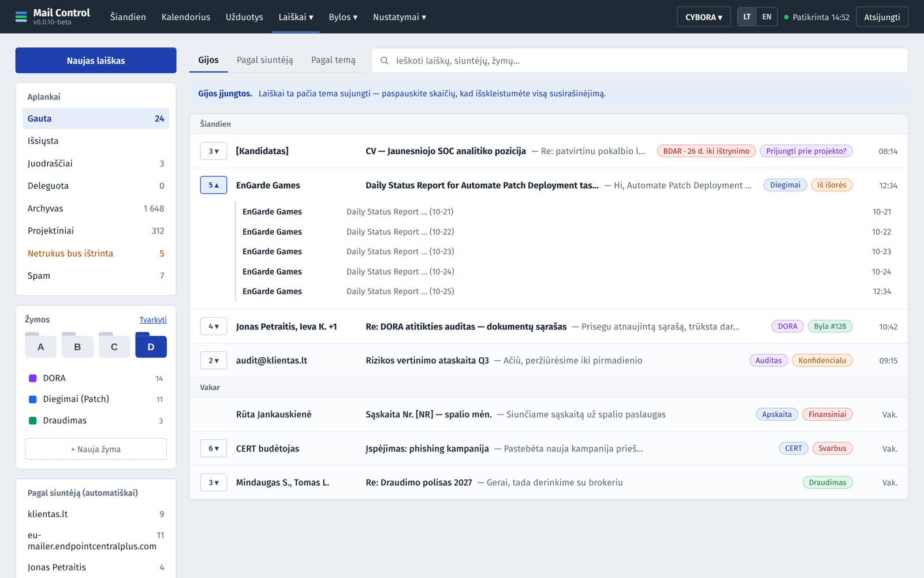Open the Nustatymai menu

(400, 17)
